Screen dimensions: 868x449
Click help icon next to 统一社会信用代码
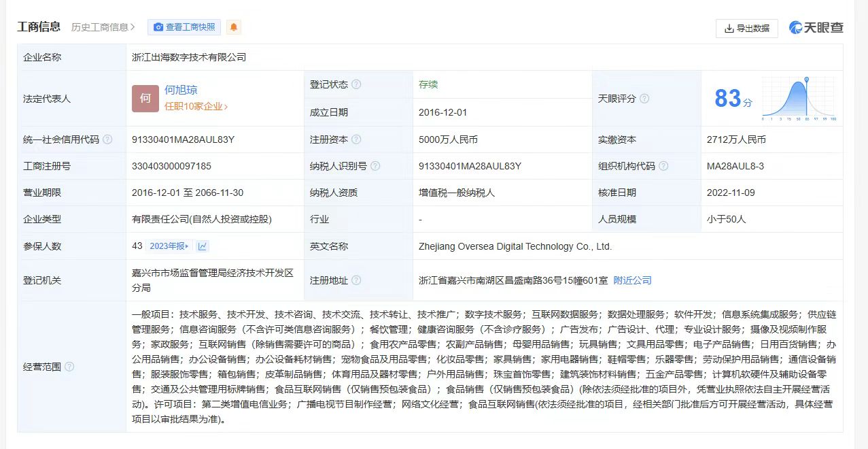coord(107,139)
